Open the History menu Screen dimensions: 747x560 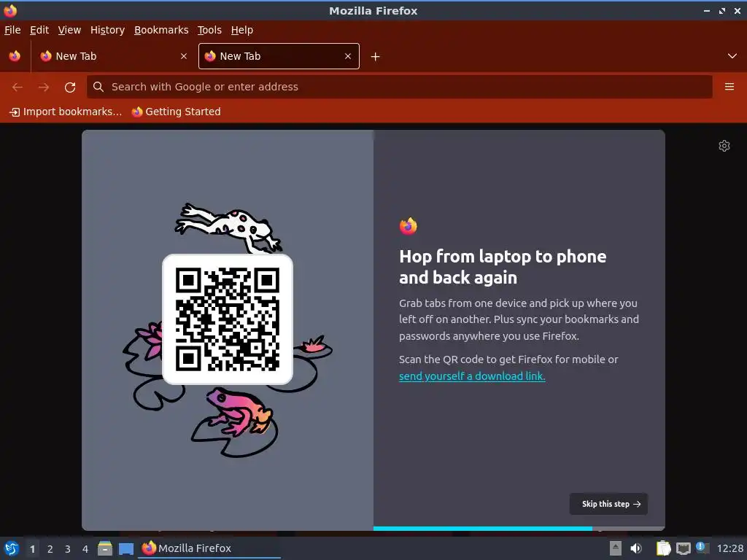coord(108,30)
